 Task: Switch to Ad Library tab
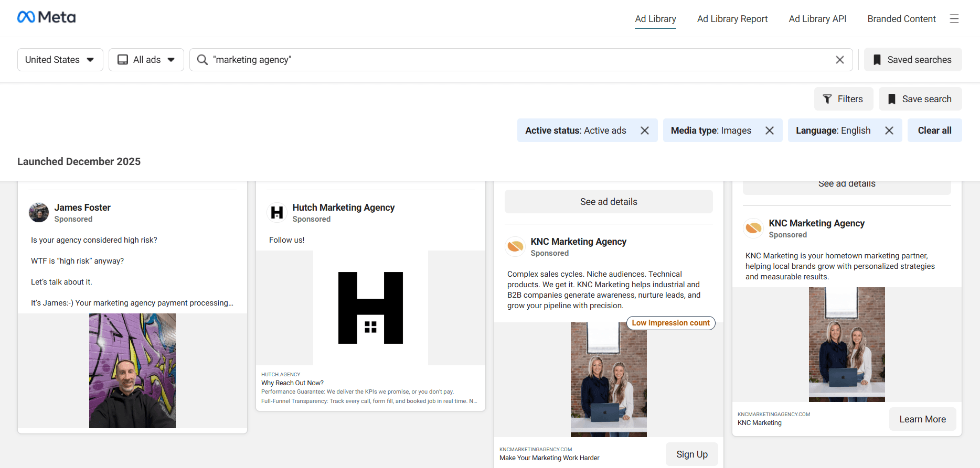[655, 19]
